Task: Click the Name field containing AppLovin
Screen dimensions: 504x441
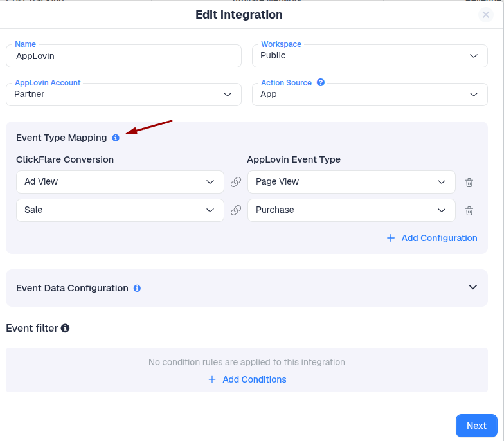Action: (123, 56)
